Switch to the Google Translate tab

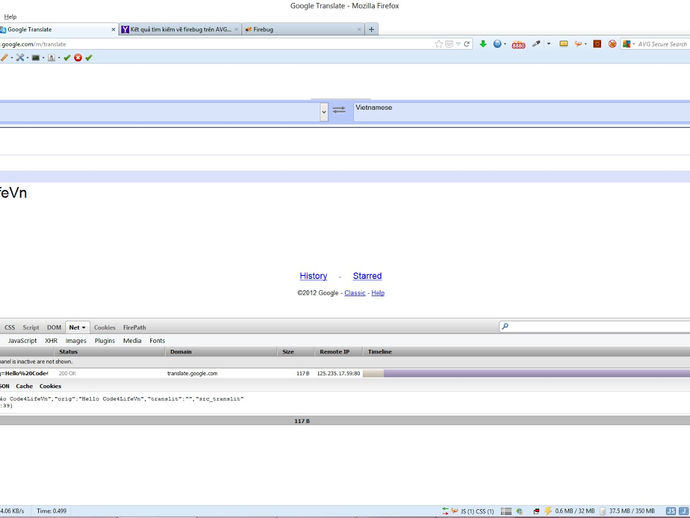(x=59, y=29)
